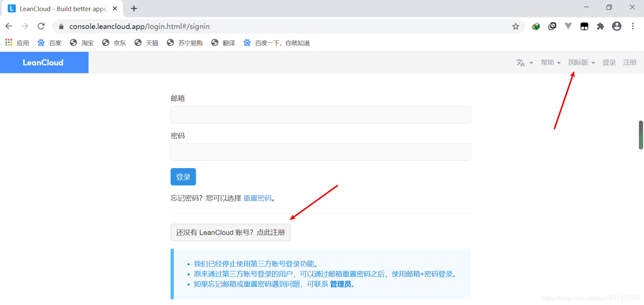644x305 pixels.
Task: Open the 淘宝 bookmark
Action: click(81, 43)
